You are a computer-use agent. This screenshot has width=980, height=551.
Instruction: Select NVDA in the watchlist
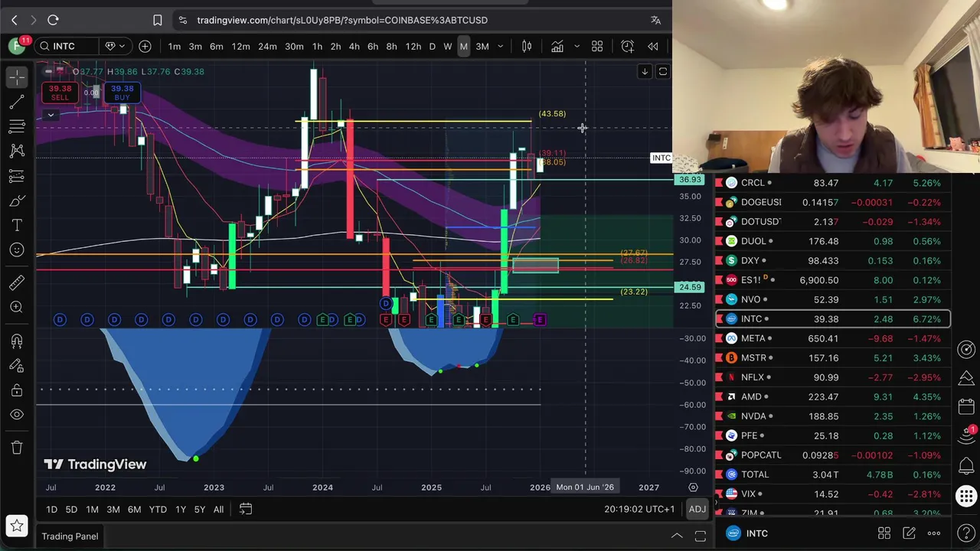point(833,416)
